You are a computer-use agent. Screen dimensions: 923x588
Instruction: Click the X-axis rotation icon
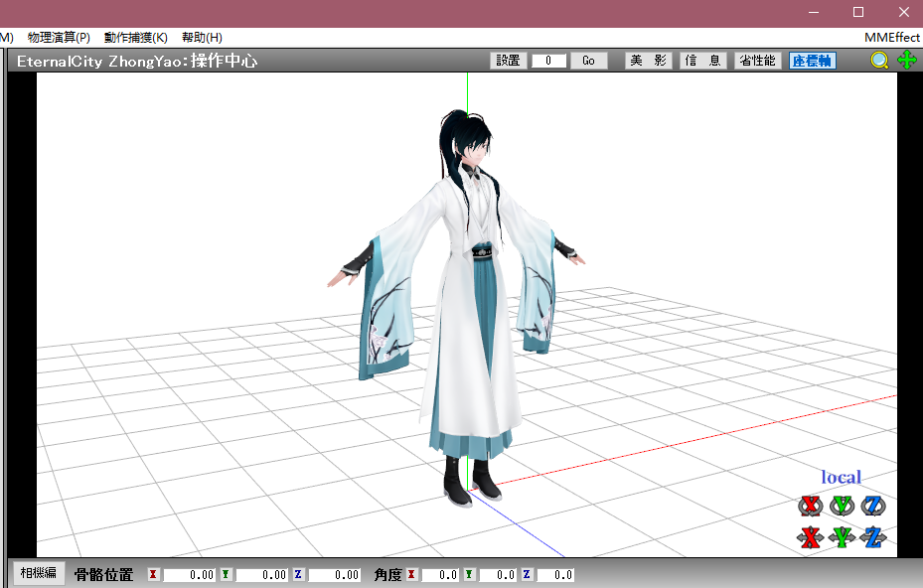click(x=811, y=507)
